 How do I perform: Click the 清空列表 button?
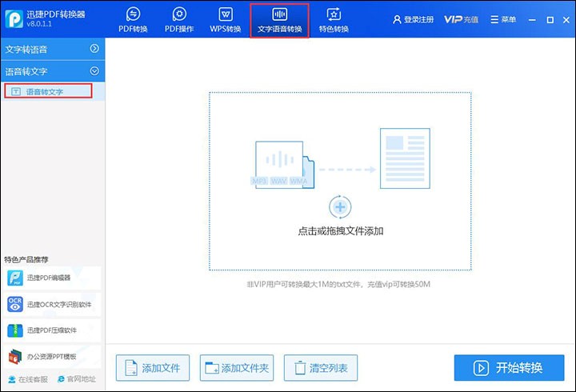(x=321, y=368)
